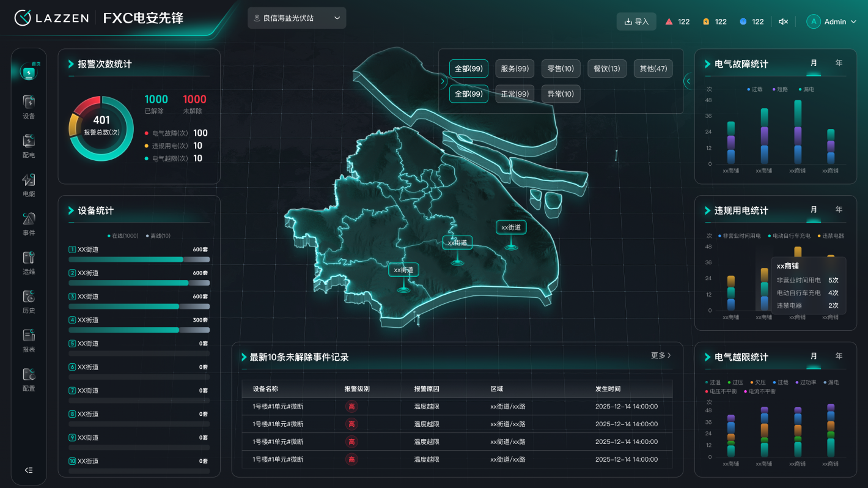868x488 pixels.
Task: Click the red triangle alarm icon
Action: point(669,21)
